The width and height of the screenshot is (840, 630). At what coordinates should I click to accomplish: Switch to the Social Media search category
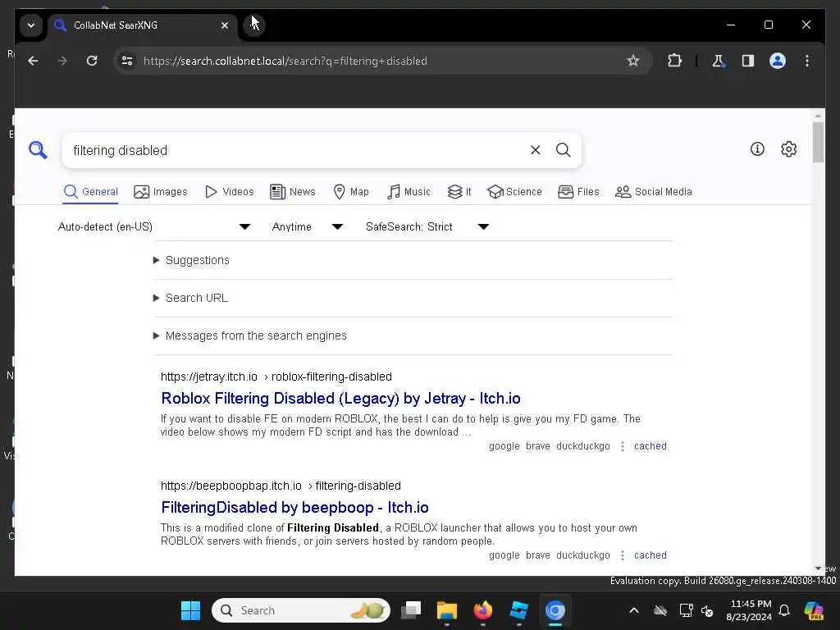[654, 192]
